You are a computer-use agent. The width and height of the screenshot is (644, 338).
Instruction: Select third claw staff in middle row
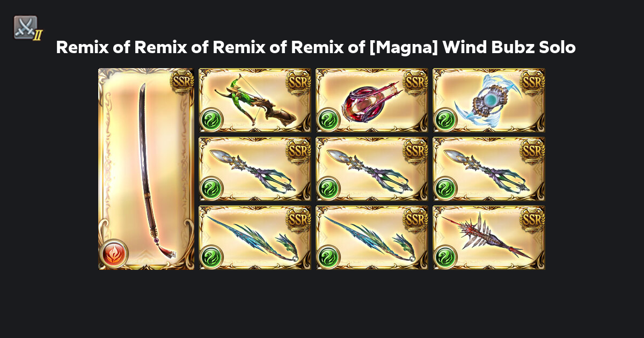(x=489, y=169)
